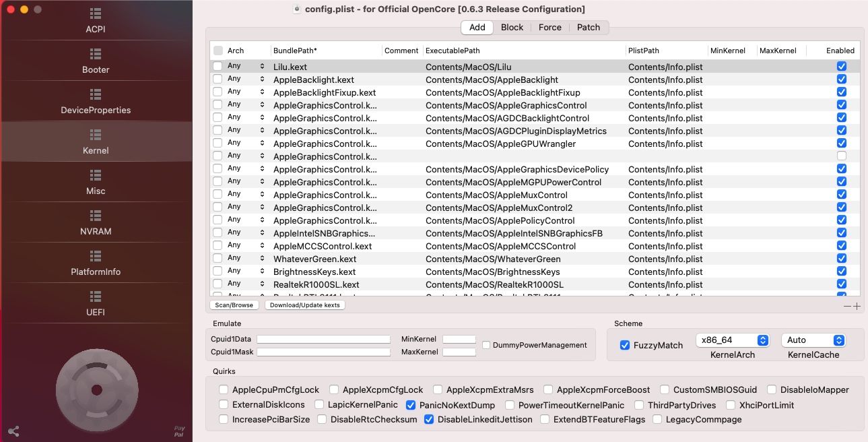Disable PanicNoKextDump quirk
868x442 pixels.
click(x=411, y=405)
